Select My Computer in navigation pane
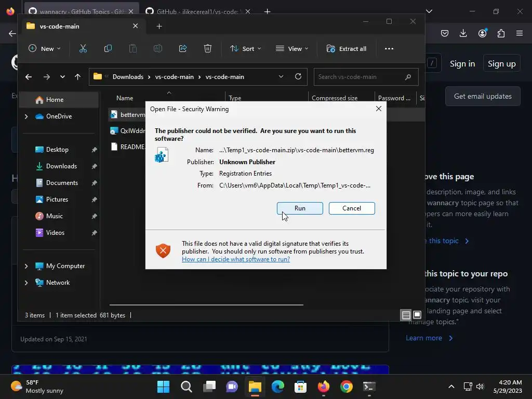 (65, 266)
